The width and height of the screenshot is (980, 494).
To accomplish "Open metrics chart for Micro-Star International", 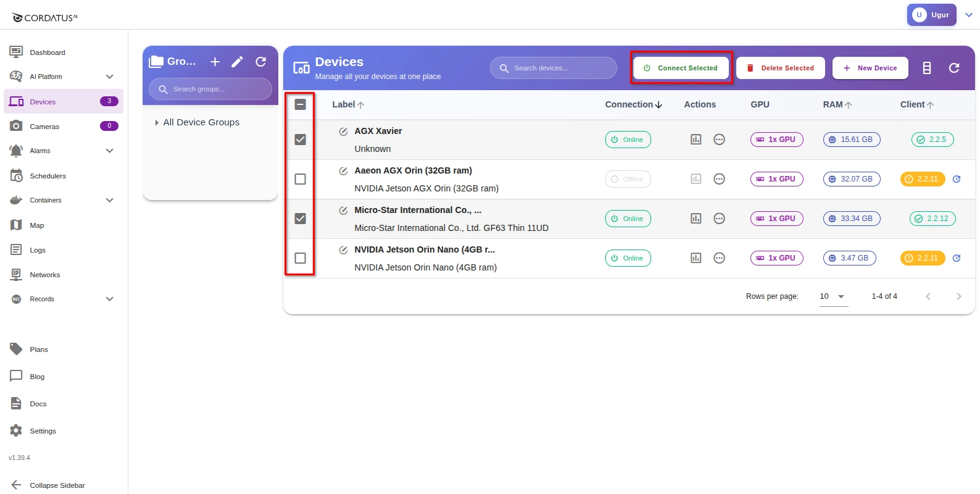I will coord(696,219).
